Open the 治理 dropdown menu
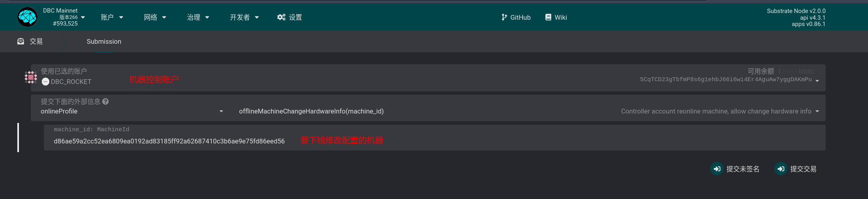 pos(198,17)
